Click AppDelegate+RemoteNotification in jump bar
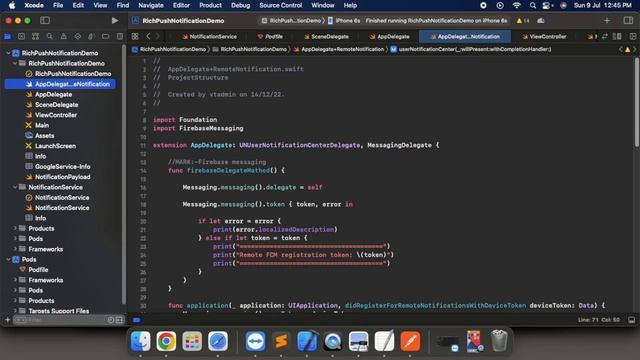The height and width of the screenshot is (360, 640). pos(339,49)
